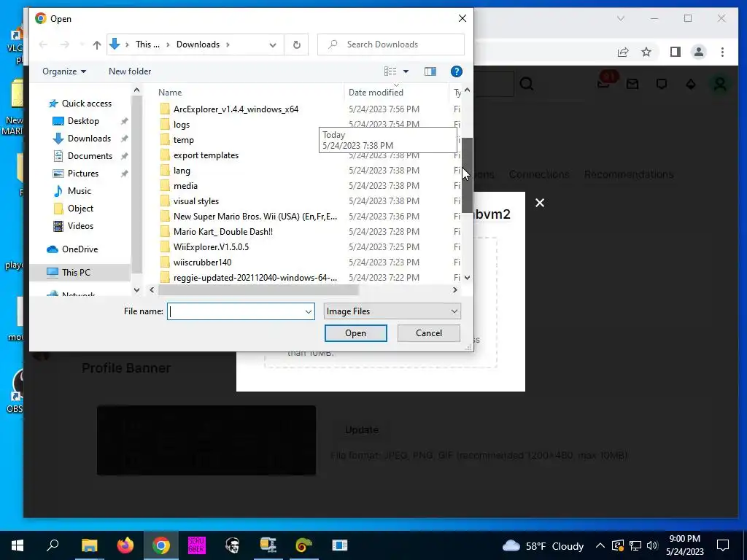Select Object folder in navigation pane

point(73,209)
